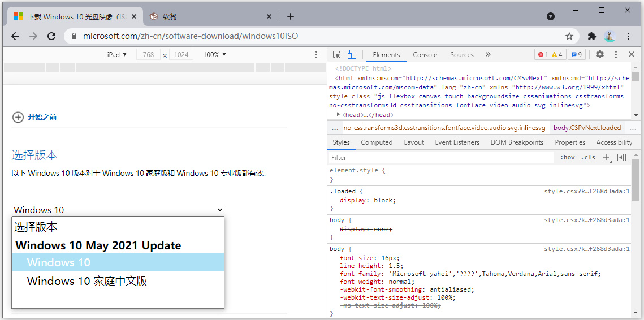Open the iPad device dropdown
This screenshot has width=644, height=320.
tap(117, 55)
